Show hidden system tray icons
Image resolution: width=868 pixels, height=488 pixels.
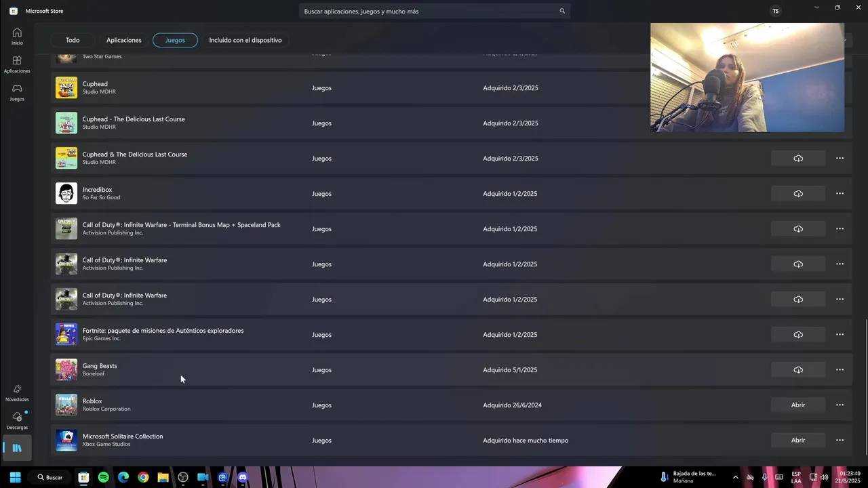tap(735, 477)
